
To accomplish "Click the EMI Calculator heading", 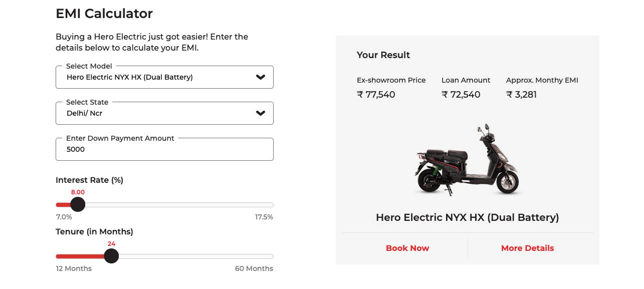I will pyautogui.click(x=104, y=14).
